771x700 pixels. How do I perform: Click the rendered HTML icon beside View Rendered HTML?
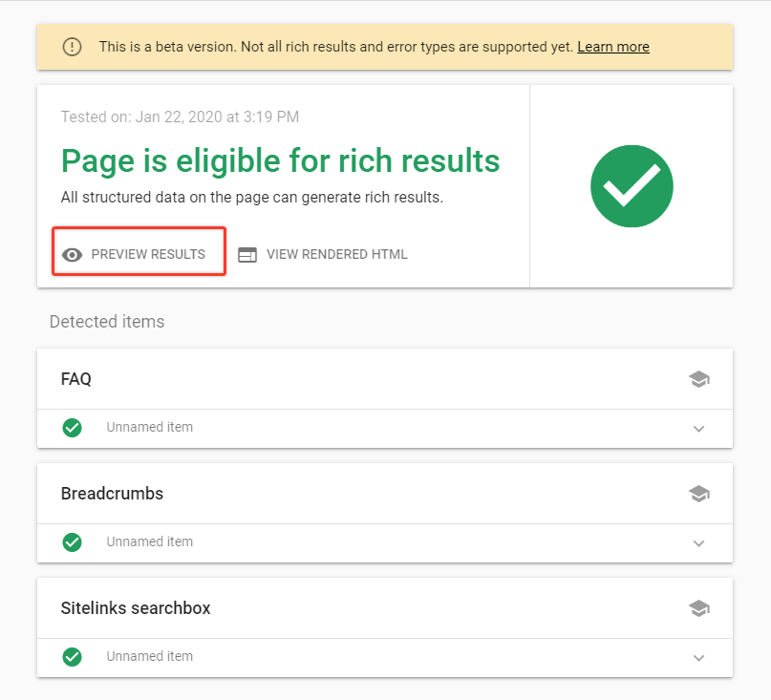pos(247,254)
